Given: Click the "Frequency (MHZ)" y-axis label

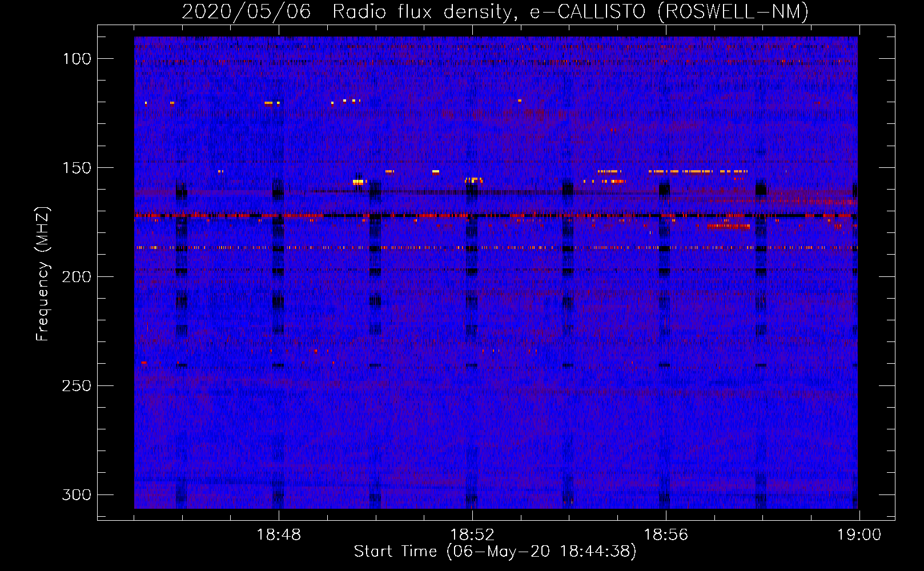Looking at the screenshot, I should click(43, 274).
